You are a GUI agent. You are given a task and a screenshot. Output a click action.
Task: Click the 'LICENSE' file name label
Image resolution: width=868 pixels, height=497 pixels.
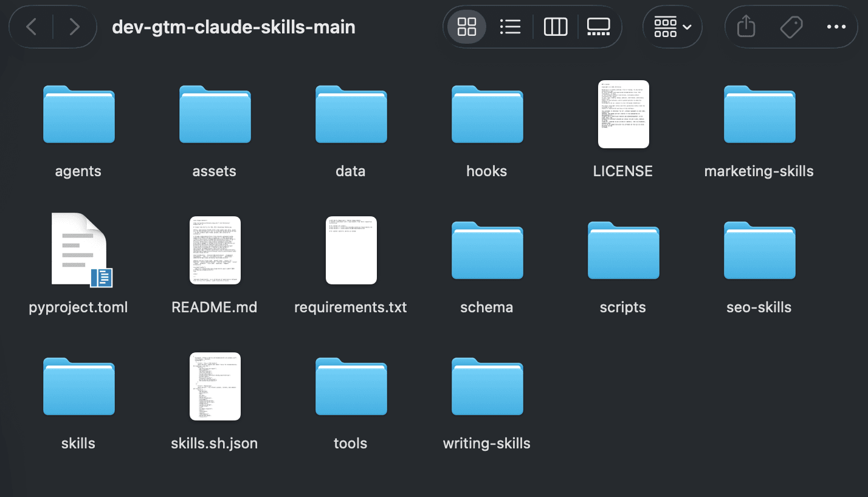623,171
